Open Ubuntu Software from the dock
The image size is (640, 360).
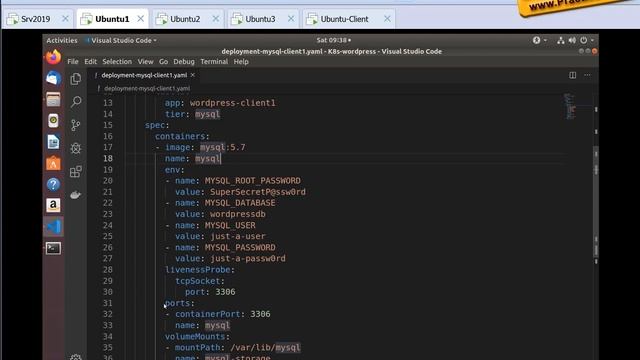coord(53,163)
